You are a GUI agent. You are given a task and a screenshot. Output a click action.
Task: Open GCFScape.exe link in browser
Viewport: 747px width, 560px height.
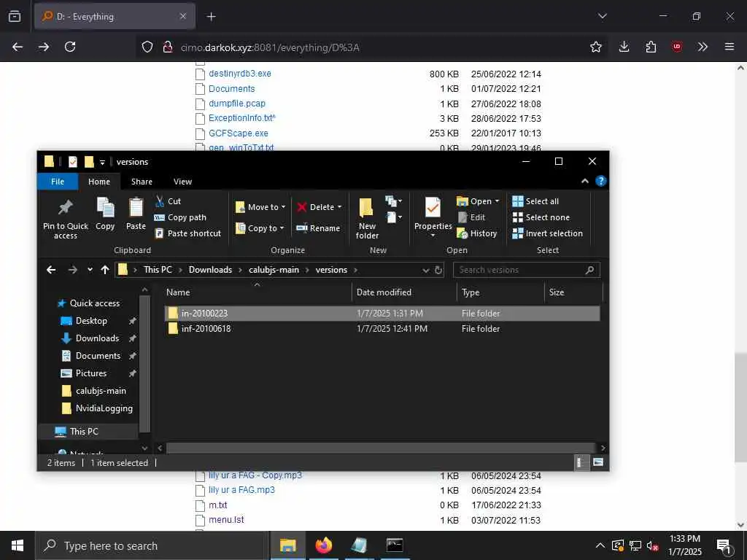click(239, 133)
